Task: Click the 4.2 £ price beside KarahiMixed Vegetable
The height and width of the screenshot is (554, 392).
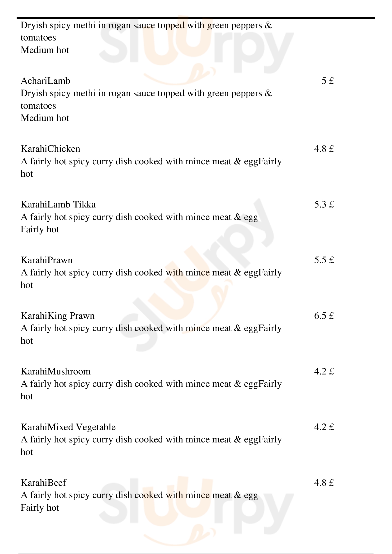Action: pyautogui.click(x=324, y=427)
